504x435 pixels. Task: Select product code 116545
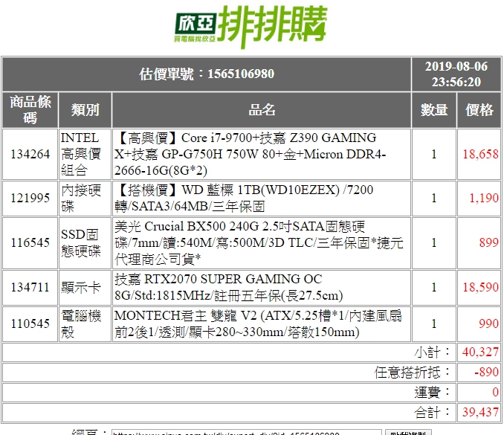point(30,242)
